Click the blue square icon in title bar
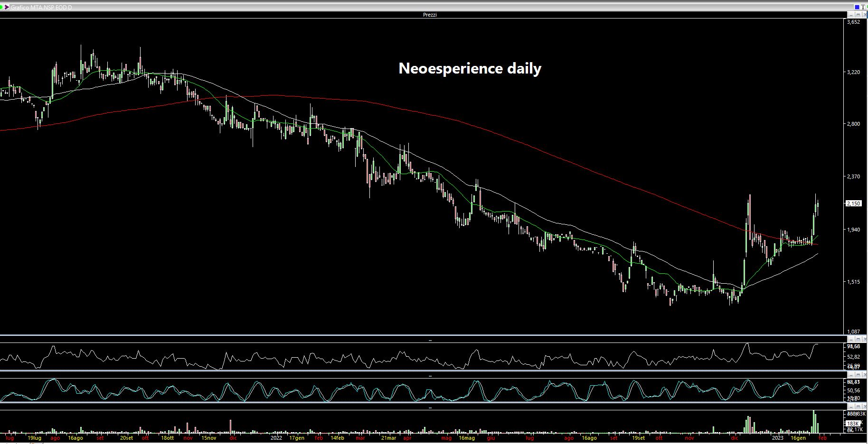 tap(857, 7)
